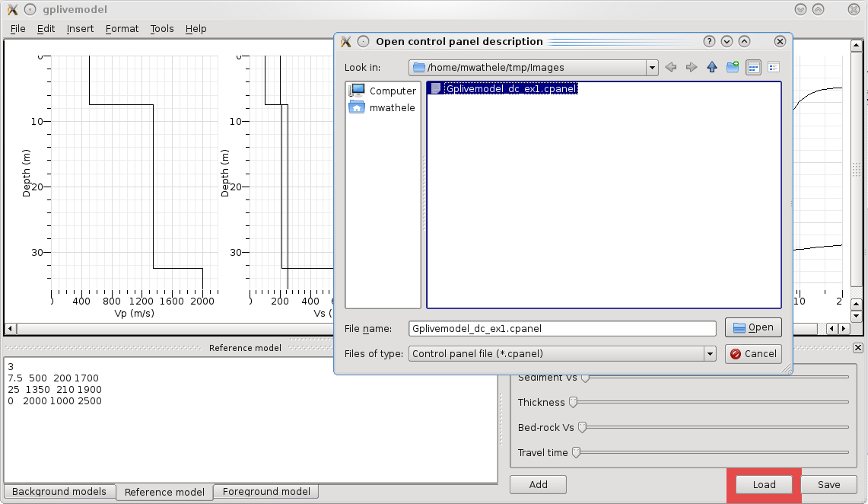Create a new folder in dialog
Screen dimensions: 868x504
click(x=733, y=68)
